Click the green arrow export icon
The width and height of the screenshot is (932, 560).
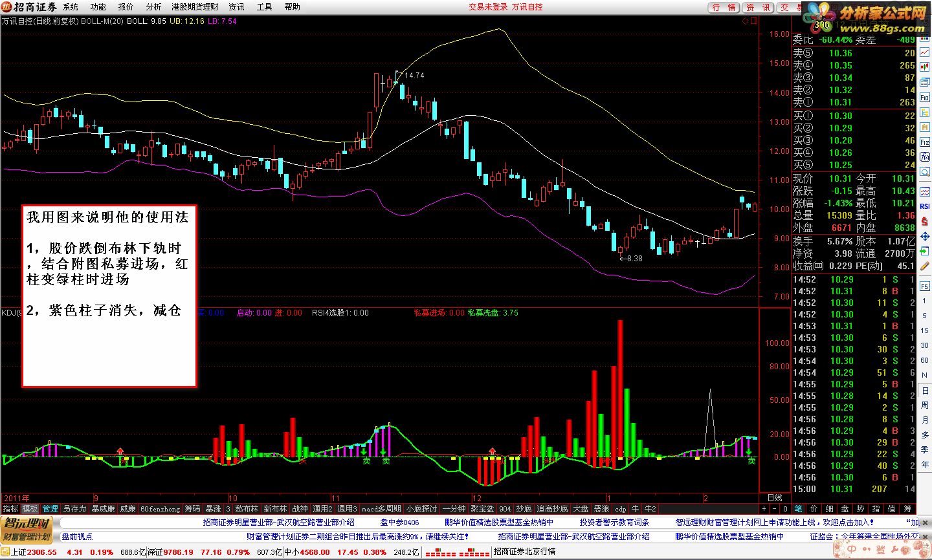coord(925,251)
